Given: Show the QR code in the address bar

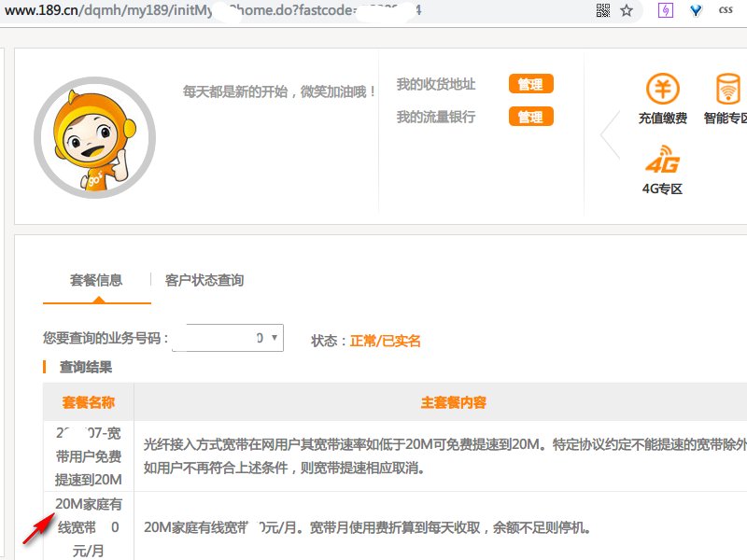Looking at the screenshot, I should [x=602, y=10].
